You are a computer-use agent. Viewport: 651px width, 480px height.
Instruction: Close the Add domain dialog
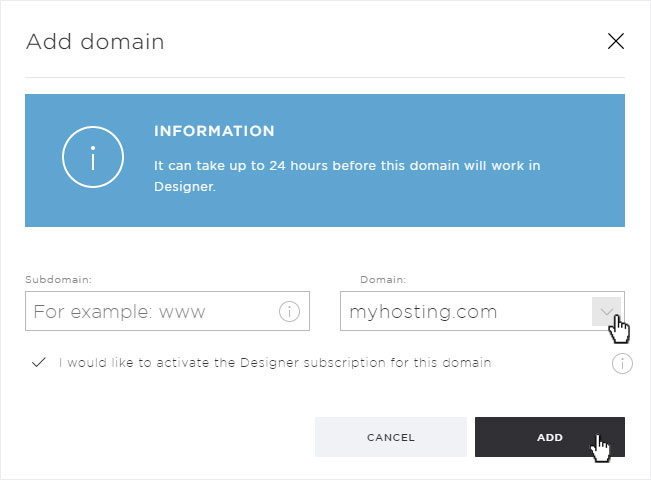pos(616,41)
